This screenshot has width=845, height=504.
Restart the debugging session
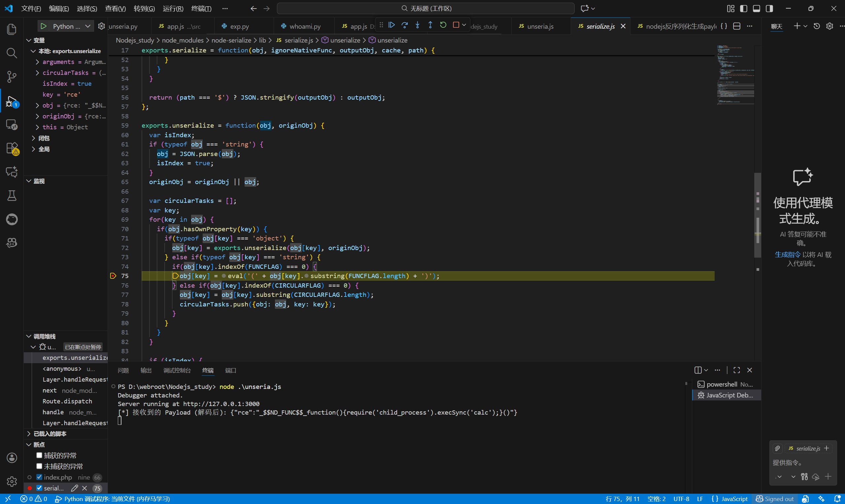tap(443, 25)
